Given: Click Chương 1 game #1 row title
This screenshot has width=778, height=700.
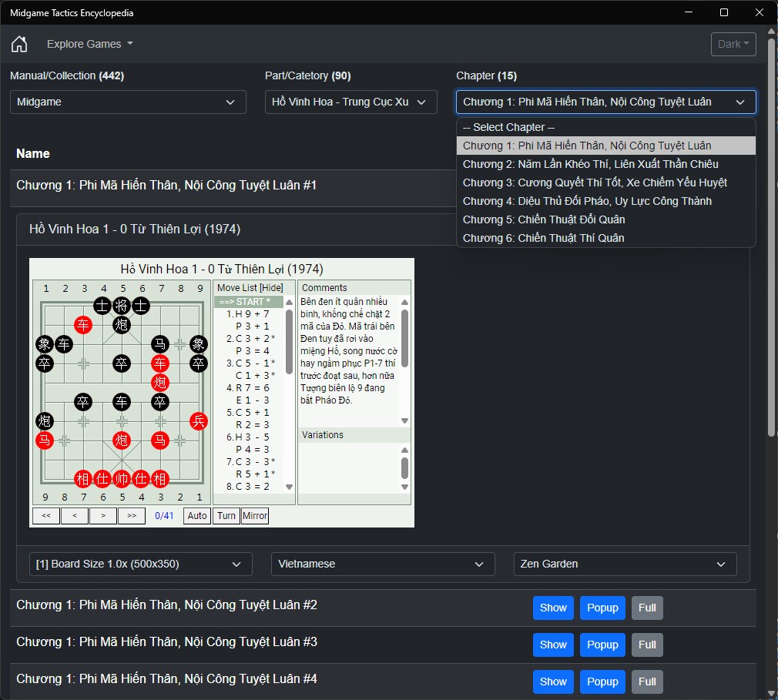Looking at the screenshot, I should [166, 185].
